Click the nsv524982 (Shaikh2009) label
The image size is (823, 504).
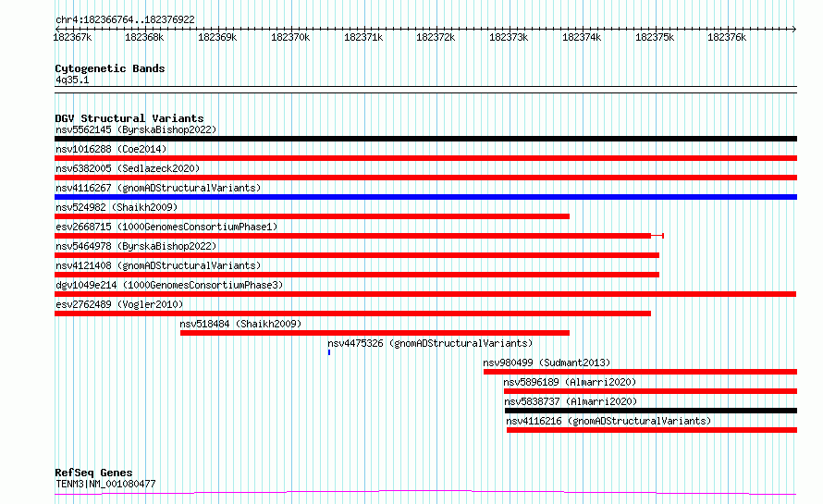click(x=117, y=207)
